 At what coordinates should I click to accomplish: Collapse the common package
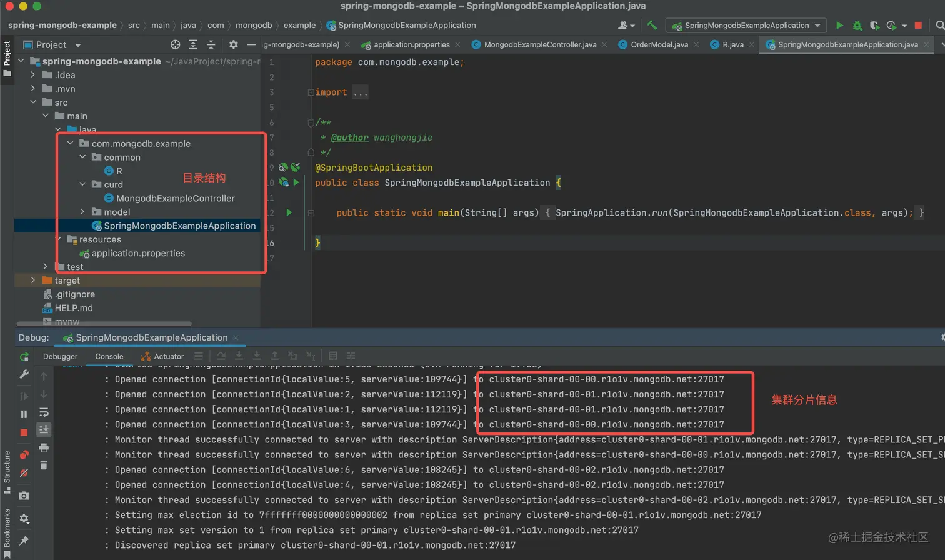(x=82, y=157)
